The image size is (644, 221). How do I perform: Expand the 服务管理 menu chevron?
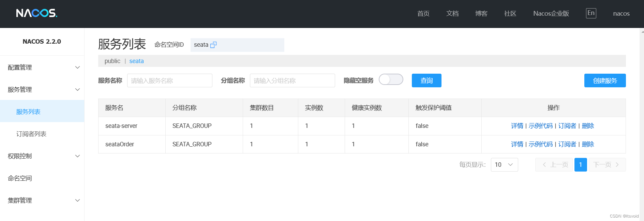[77, 89]
